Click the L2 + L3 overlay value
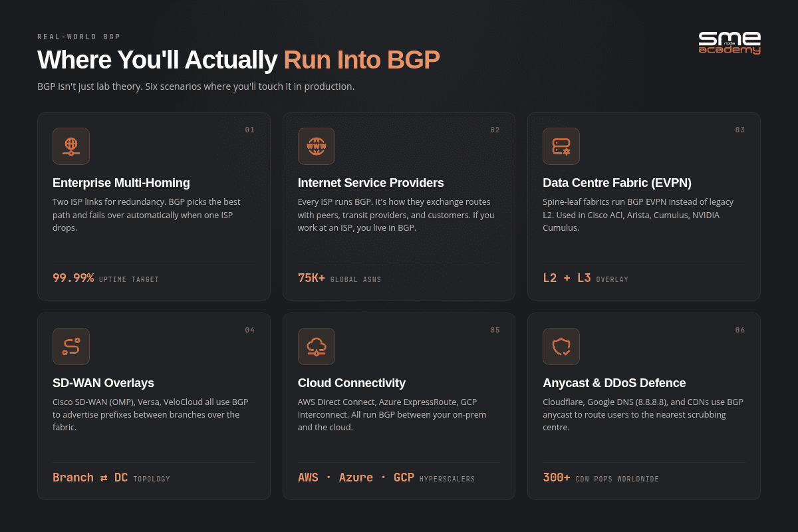Screen dimensions: 798x532 (x=567, y=278)
